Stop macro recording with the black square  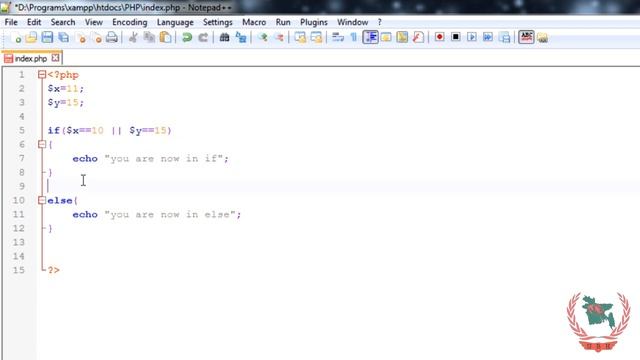point(456,37)
